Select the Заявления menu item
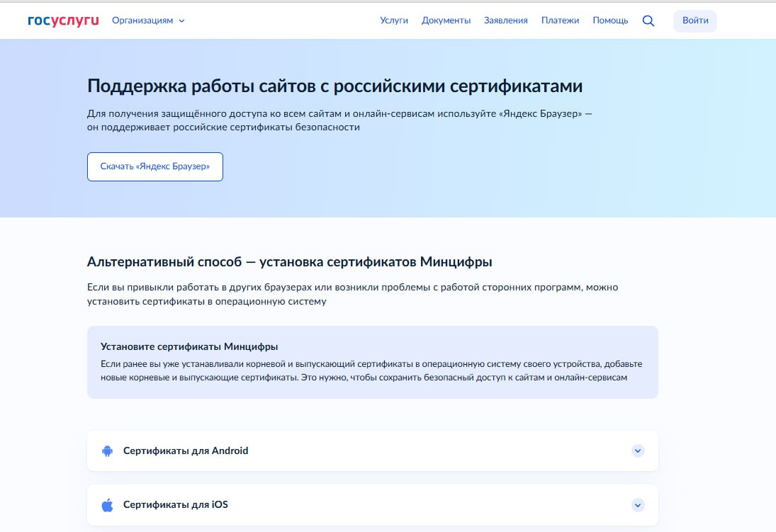 [505, 21]
